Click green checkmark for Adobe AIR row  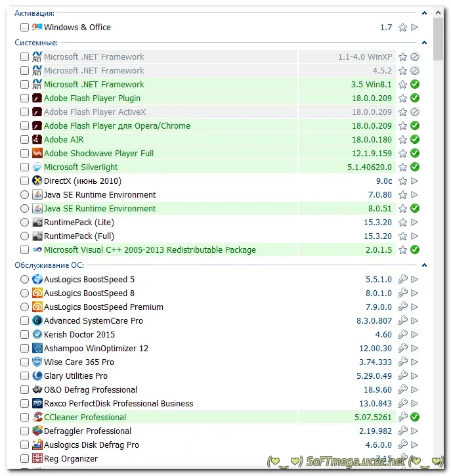[414, 140]
